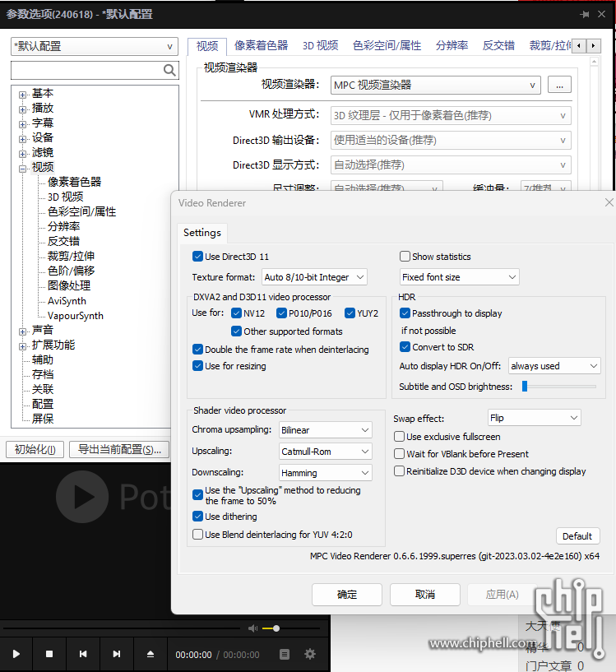The image size is (616, 672).
Task: Switch to the 反交错 tab
Action: (x=498, y=45)
